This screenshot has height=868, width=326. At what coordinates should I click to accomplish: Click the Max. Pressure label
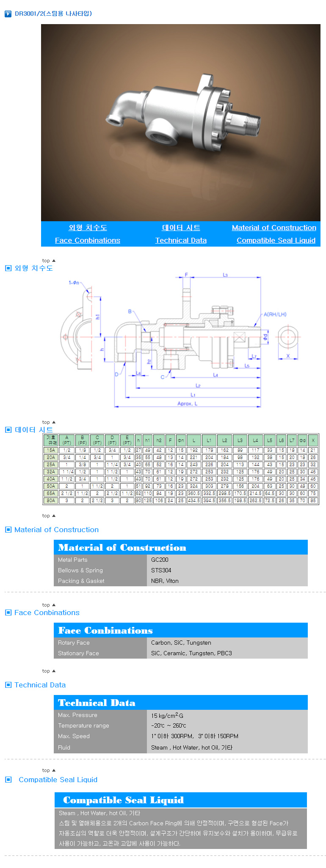(x=77, y=715)
